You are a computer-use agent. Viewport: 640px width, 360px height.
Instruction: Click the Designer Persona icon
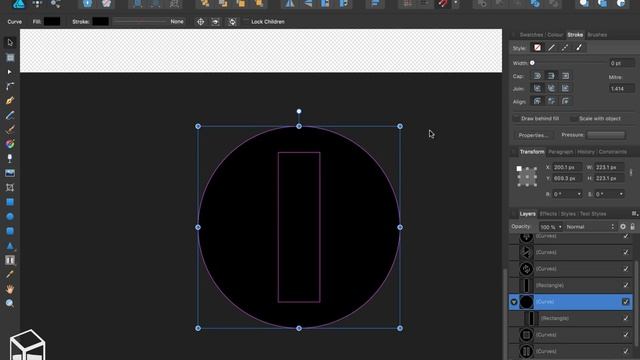(18, 4)
